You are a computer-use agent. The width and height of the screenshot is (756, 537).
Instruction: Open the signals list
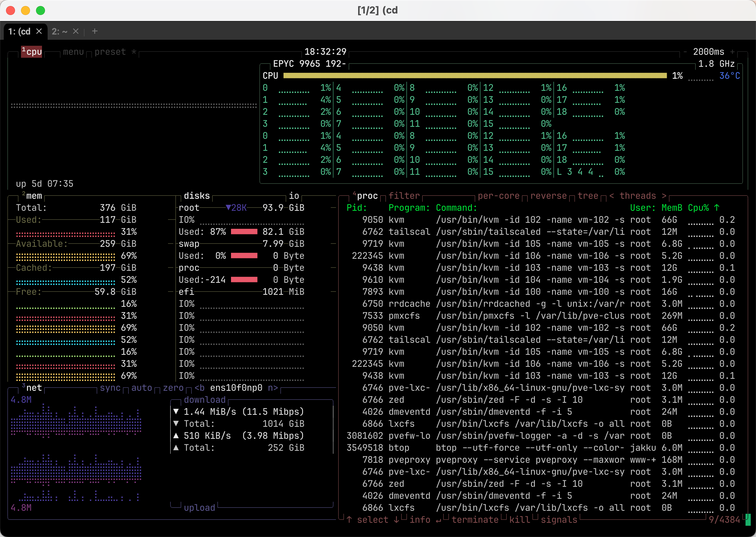coord(559,520)
